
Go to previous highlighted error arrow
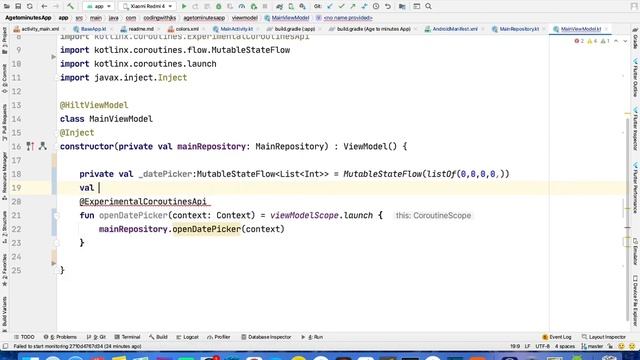(616, 41)
